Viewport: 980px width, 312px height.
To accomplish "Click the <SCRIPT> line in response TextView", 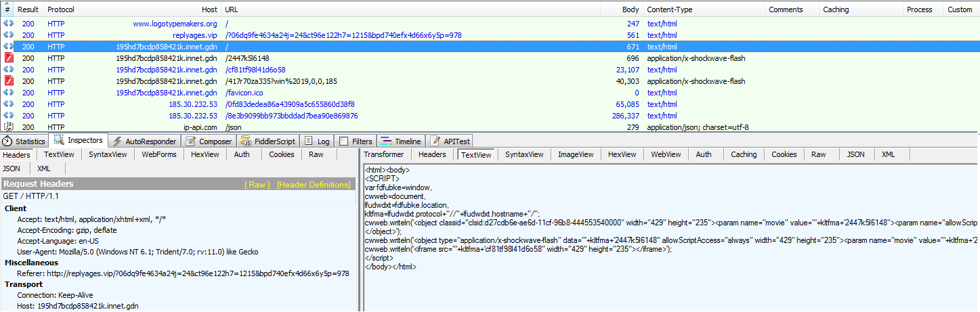I will (x=382, y=178).
